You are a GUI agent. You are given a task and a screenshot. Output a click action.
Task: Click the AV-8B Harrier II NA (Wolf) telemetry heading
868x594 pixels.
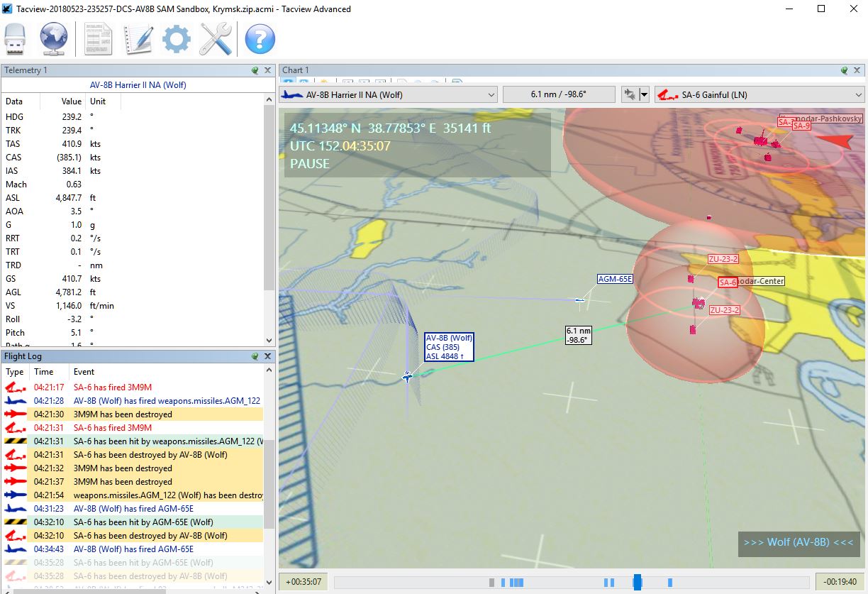[x=138, y=85]
